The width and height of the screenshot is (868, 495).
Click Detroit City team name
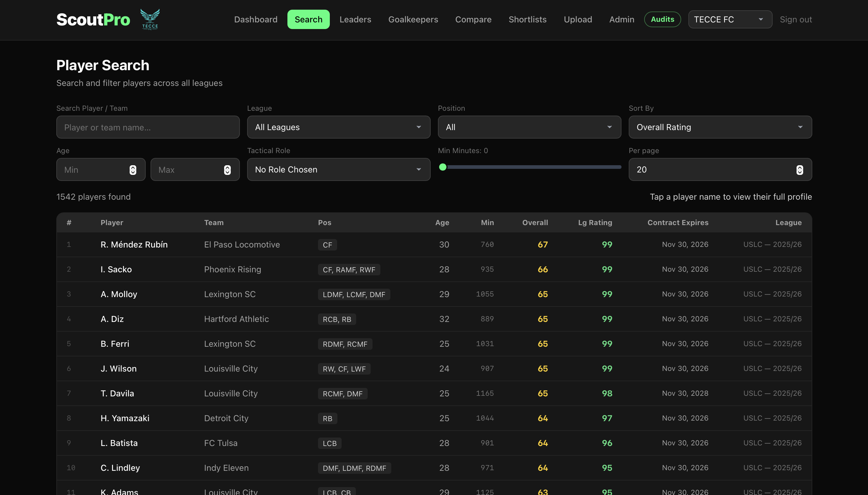(226, 418)
